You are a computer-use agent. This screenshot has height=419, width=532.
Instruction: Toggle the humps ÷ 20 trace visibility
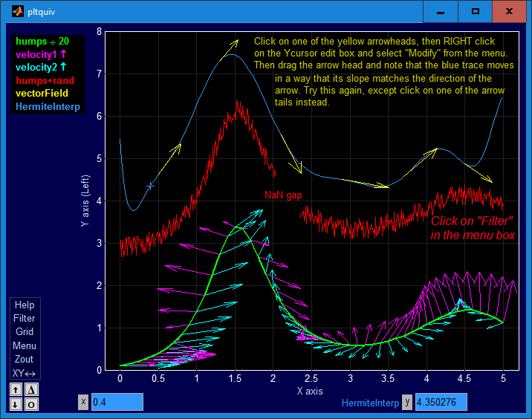42,42
